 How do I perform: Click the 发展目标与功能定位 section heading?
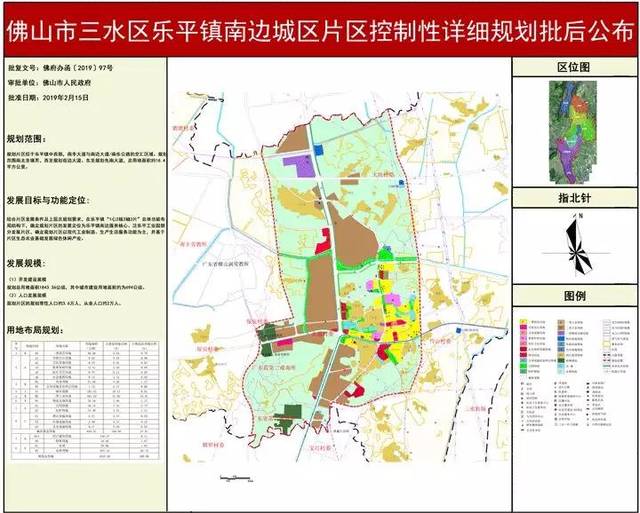pyautogui.click(x=48, y=201)
